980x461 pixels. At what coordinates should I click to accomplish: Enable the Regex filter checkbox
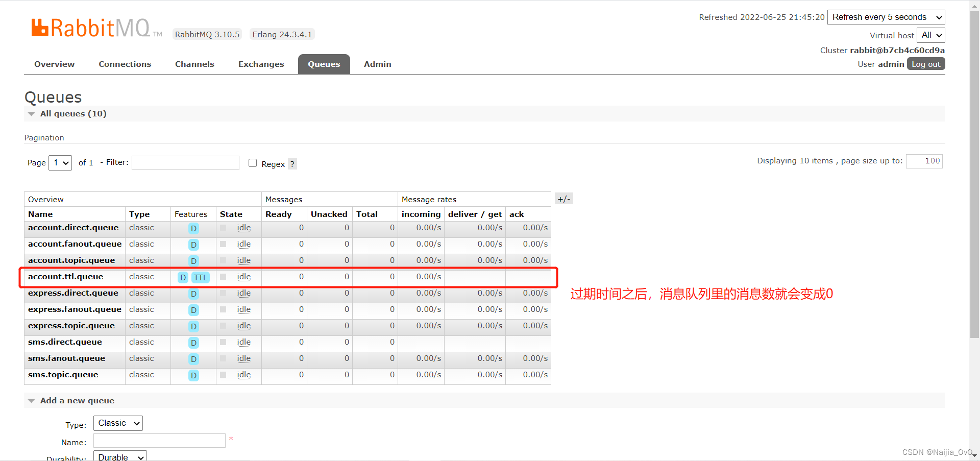(x=253, y=163)
